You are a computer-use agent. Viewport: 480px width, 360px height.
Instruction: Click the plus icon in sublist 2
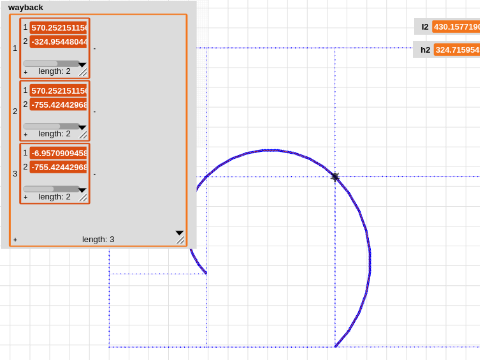click(x=26, y=135)
